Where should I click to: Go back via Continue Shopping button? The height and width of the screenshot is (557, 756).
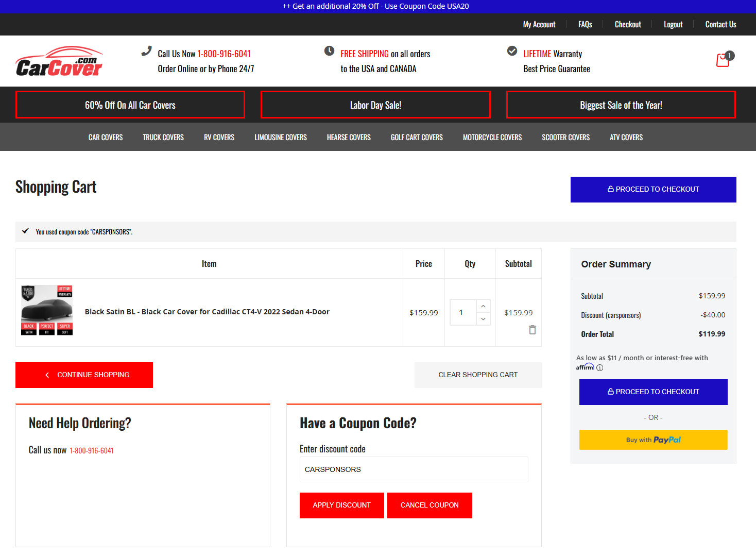(84, 375)
